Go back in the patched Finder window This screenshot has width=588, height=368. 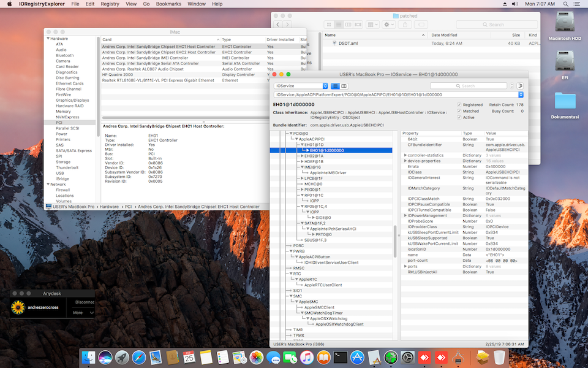click(278, 25)
